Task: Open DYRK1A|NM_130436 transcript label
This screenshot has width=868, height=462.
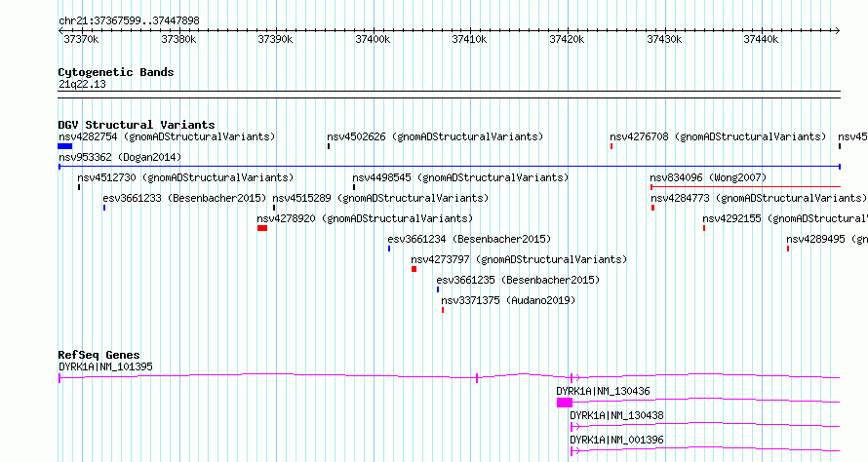Action: [603, 391]
